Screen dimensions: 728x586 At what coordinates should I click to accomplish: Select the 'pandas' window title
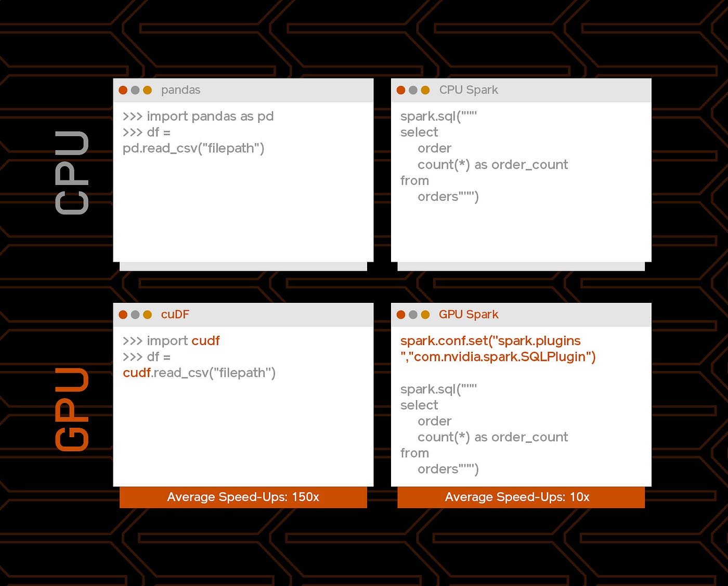pos(180,90)
